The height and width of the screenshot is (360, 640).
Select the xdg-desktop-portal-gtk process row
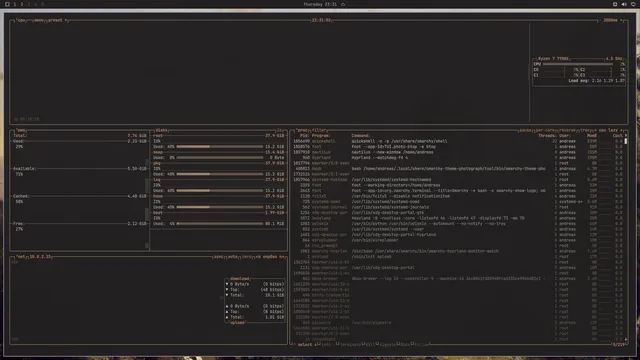tap(457, 213)
